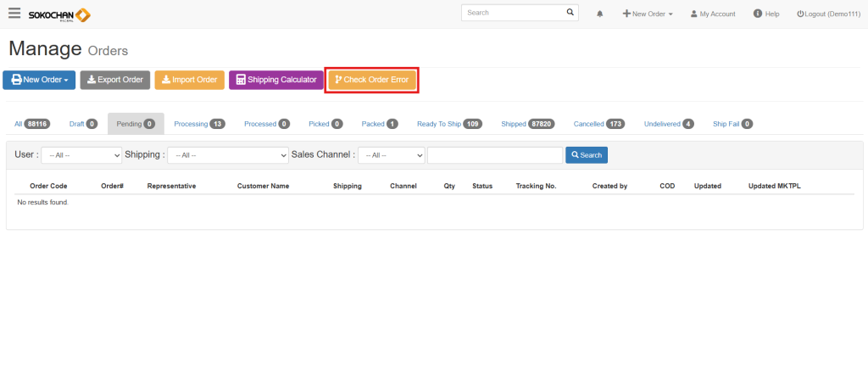Viewport: 868px width, 392px height.
Task: Open the Help page
Action: (x=766, y=14)
